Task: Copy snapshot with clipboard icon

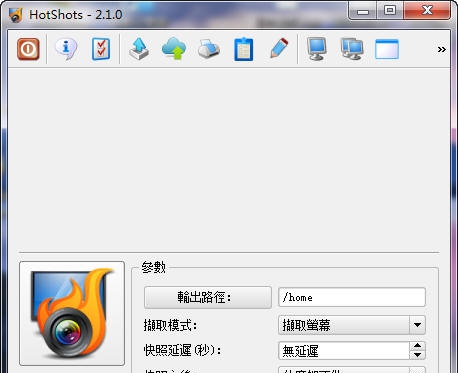Action: [244, 49]
